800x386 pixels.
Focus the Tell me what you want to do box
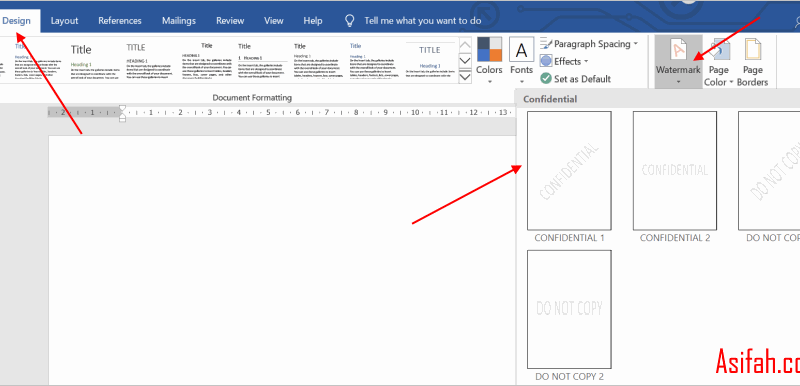coord(422,21)
